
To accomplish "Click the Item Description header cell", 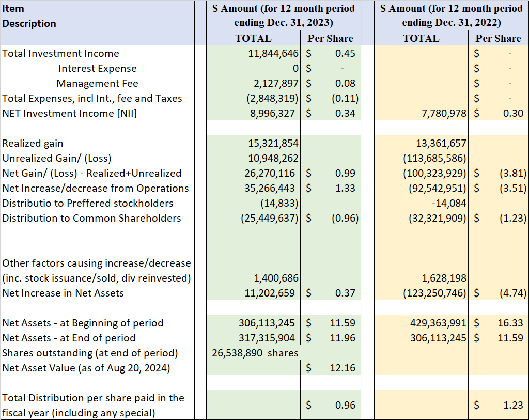I will tap(97, 15).
